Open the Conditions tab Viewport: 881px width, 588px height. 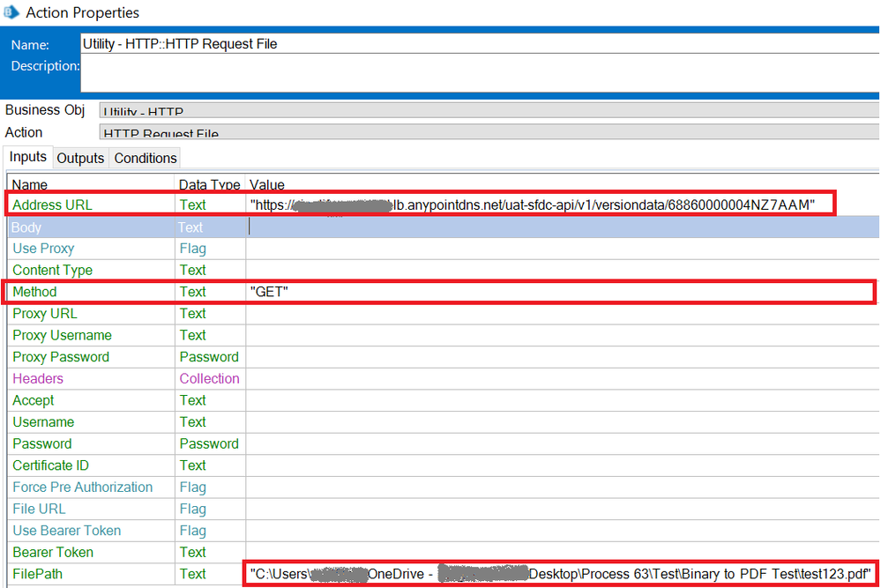[146, 159]
